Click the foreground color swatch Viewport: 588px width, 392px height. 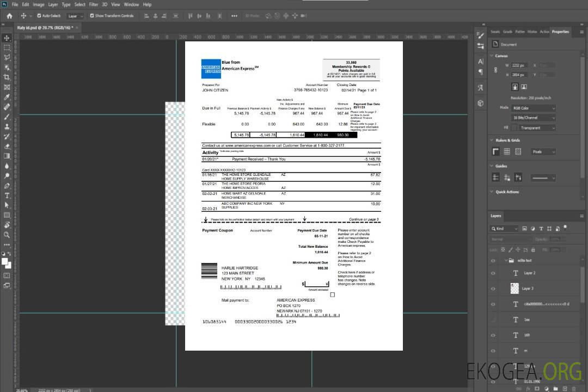click(x=5, y=261)
